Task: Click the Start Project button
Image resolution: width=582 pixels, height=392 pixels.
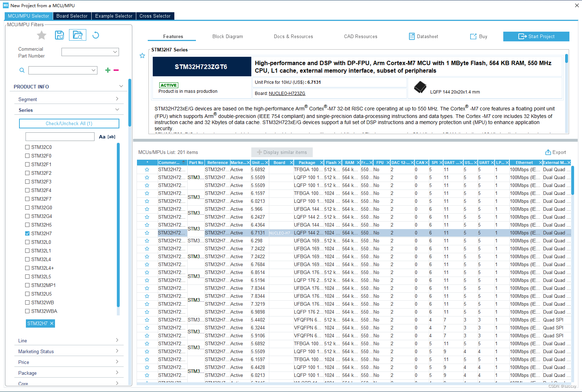Action: tap(536, 36)
